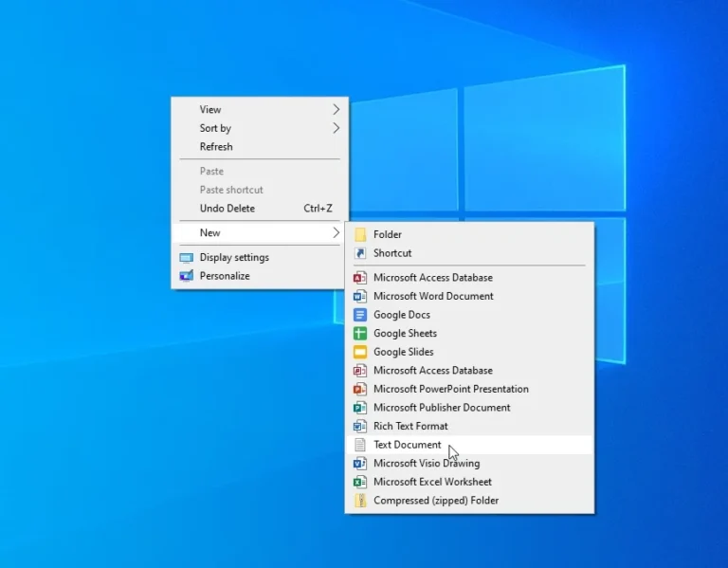728x568 pixels.
Task: Click the Microsoft Word Document icon
Action: [360, 296]
